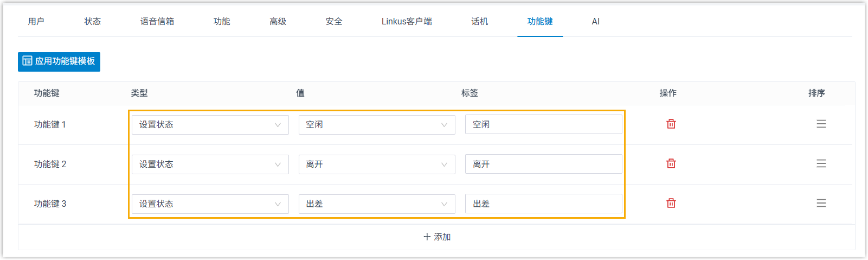Open the Linkus客户端 tab
This screenshot has width=868, height=260.
tap(407, 22)
